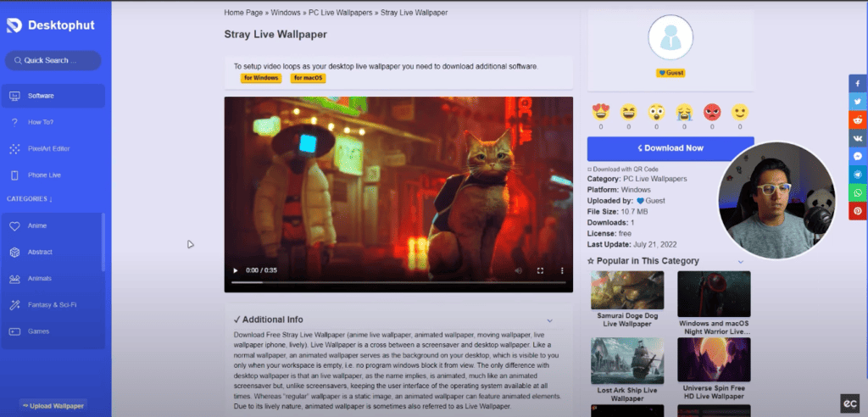React with smiling emoji
The width and height of the screenshot is (868, 417).
pyautogui.click(x=739, y=113)
